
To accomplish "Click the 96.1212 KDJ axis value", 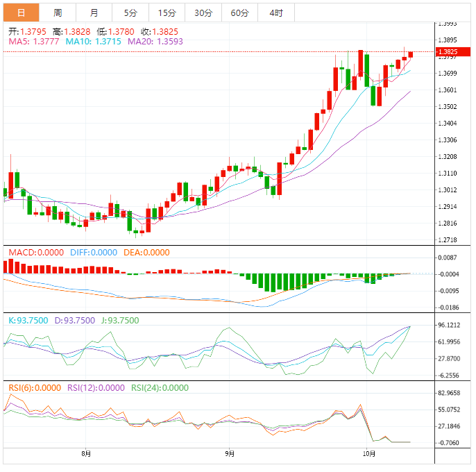I will pyautogui.click(x=450, y=326).
